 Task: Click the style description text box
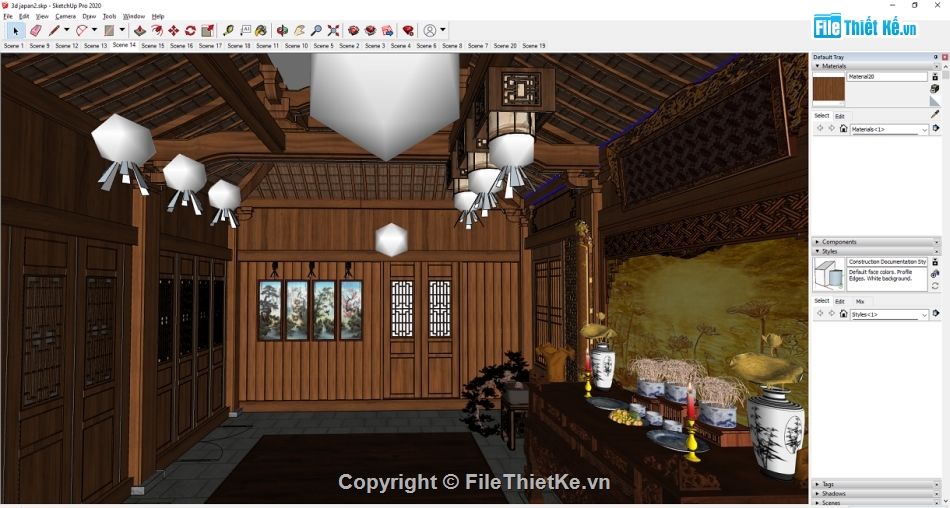pyautogui.click(x=887, y=279)
